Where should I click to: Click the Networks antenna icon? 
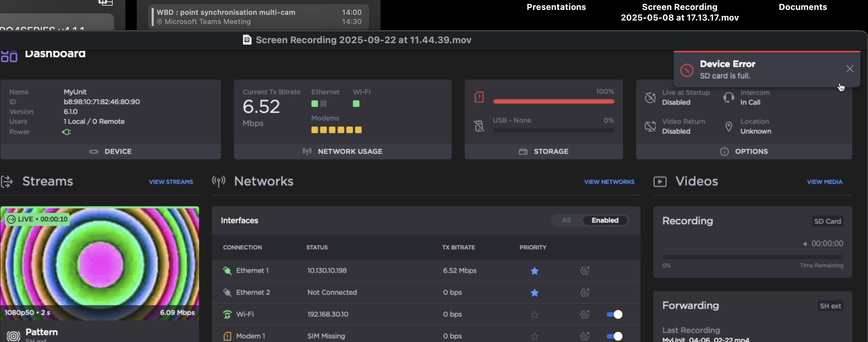point(219,181)
